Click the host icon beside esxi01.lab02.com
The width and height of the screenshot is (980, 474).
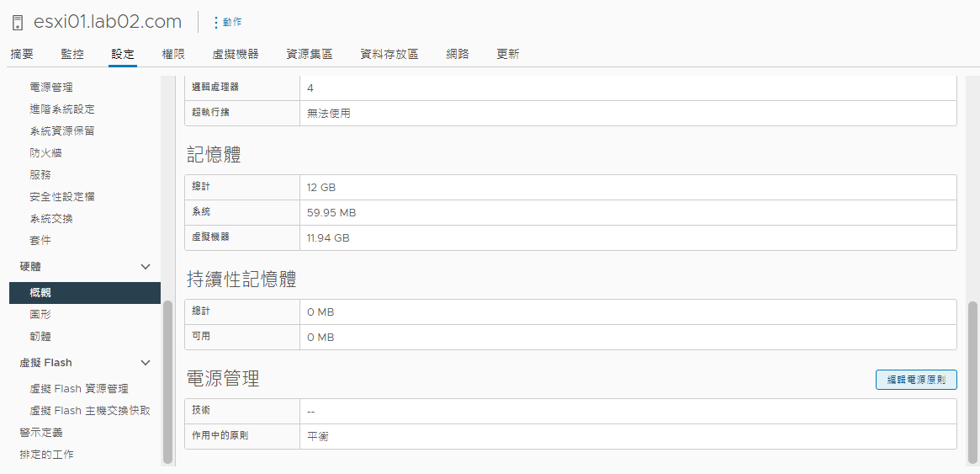point(17,23)
